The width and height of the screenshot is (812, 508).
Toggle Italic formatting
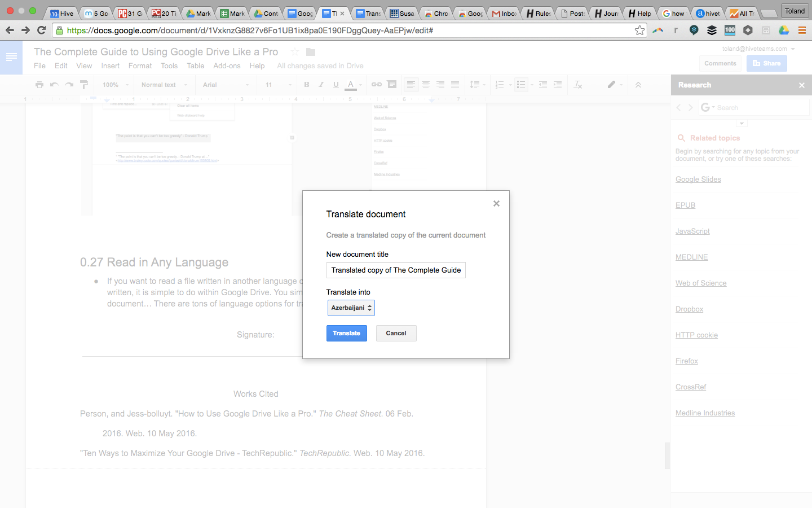(321, 85)
